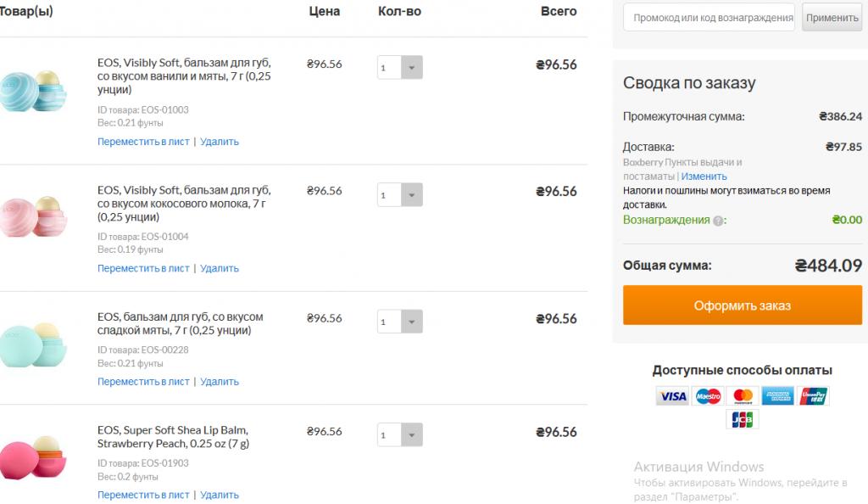The width and height of the screenshot is (868, 504).
Task: Open the Strawberry Peach lip balm product image
Action: (33, 457)
